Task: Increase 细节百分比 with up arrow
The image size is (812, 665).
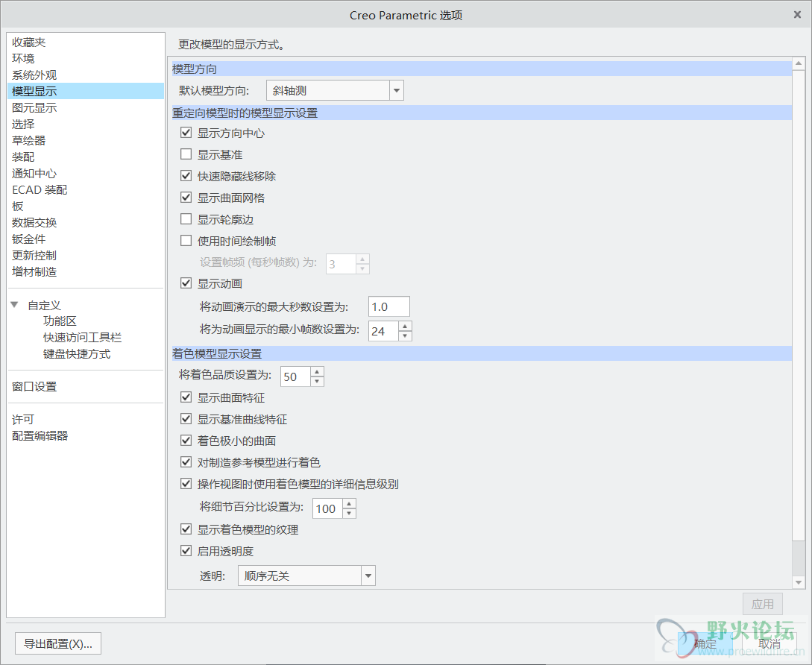Action: [x=349, y=503]
